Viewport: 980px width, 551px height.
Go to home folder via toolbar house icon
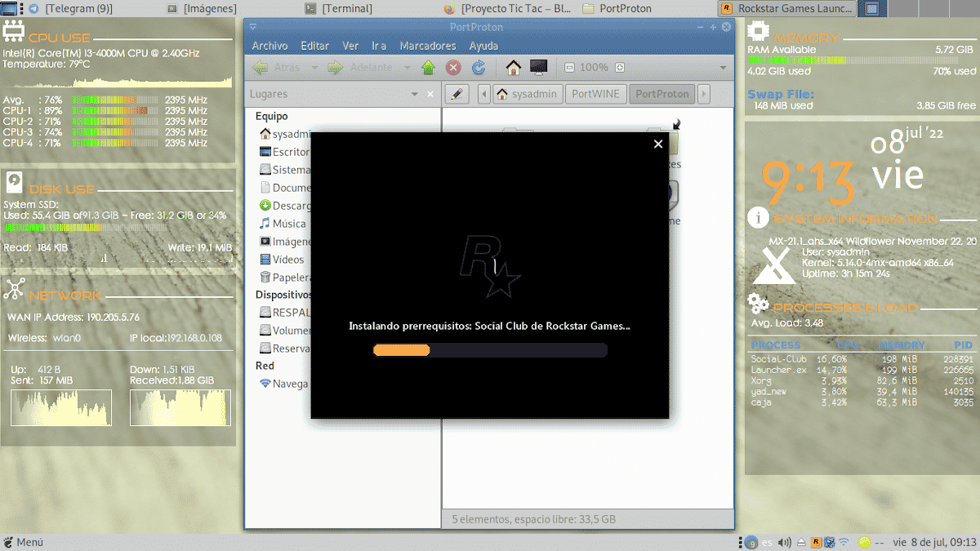click(513, 68)
